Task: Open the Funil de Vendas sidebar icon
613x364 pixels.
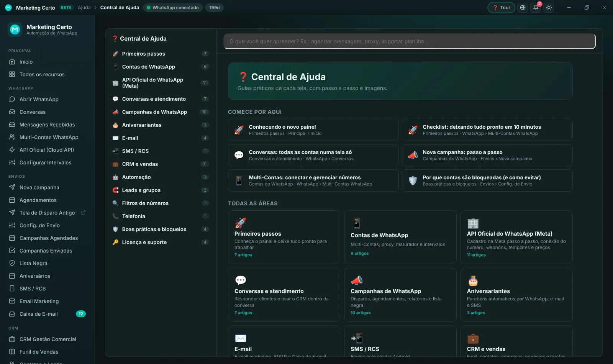Action: 12,352
